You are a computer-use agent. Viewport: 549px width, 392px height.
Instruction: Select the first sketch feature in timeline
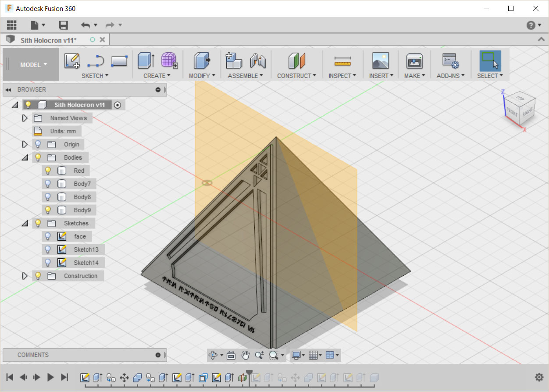click(85, 378)
